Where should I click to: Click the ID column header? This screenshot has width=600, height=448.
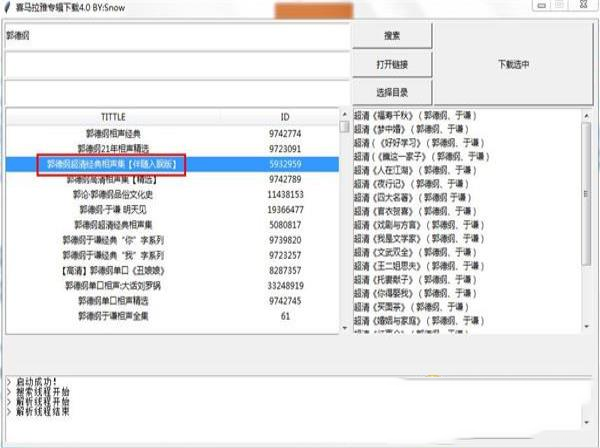click(x=284, y=116)
